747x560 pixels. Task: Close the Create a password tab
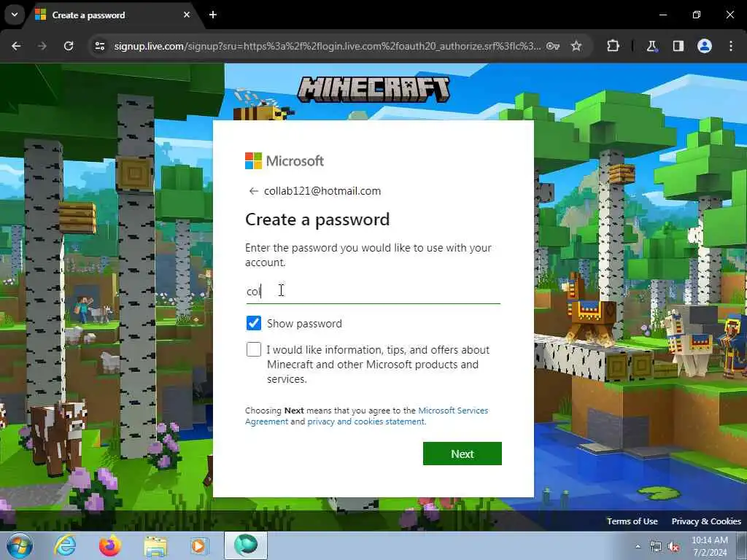coord(187,15)
